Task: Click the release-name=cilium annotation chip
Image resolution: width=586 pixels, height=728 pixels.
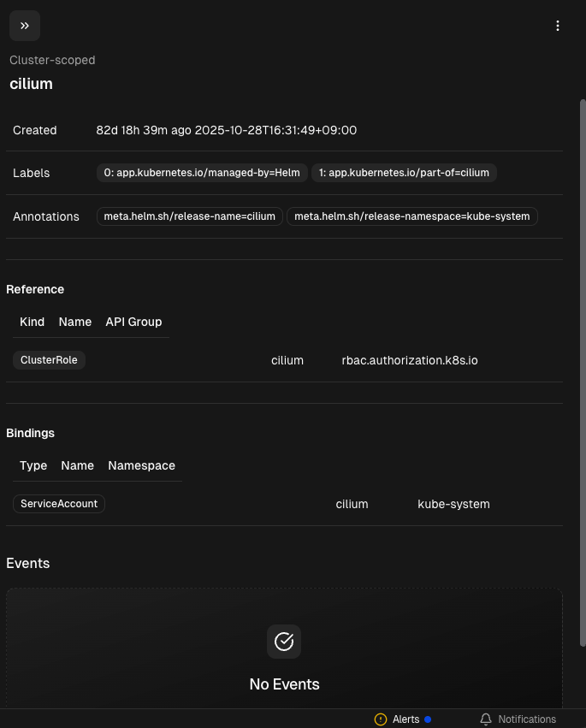Action: point(190,216)
